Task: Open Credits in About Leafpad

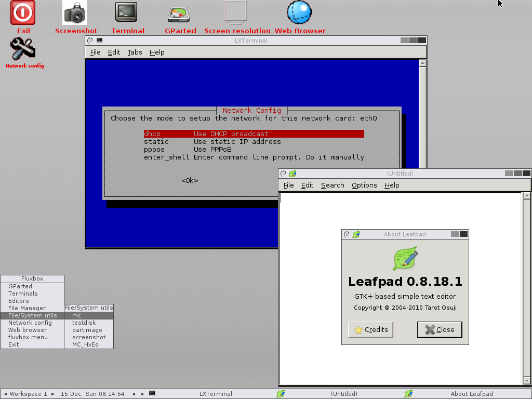Action: click(x=370, y=330)
